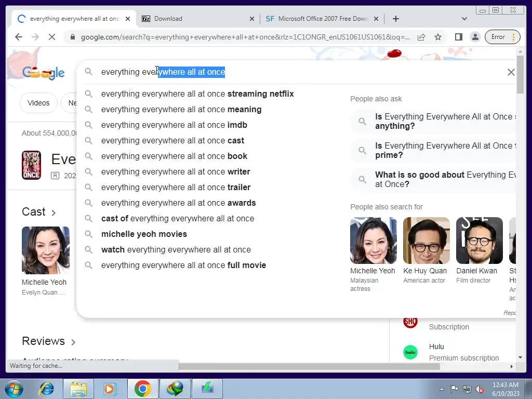Viewport: 532px width, 399px height.
Task: Click the magnifier icon beside 'streaming netflix' suggestion
Action: (88, 94)
